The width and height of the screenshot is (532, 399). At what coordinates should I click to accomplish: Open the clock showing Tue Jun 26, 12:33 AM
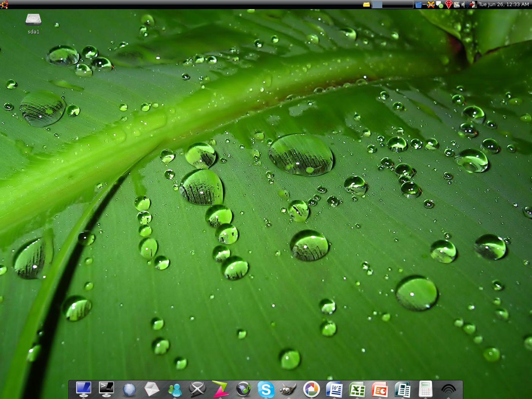[x=503, y=5]
